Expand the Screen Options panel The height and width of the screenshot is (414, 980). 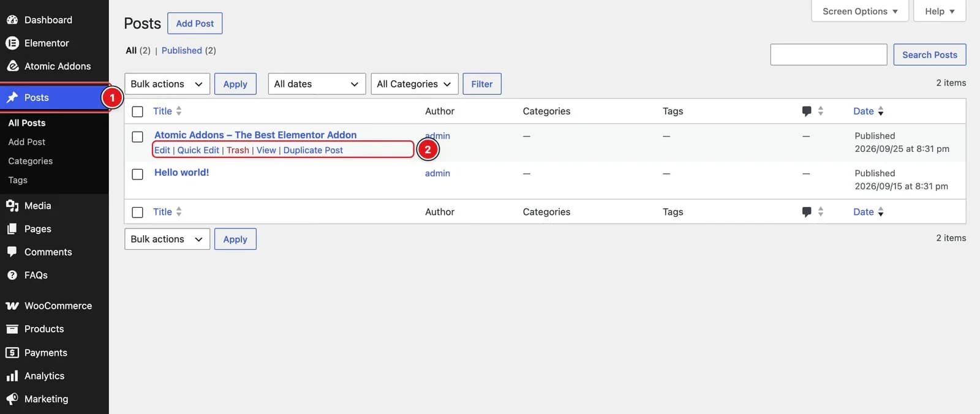pyautogui.click(x=860, y=11)
